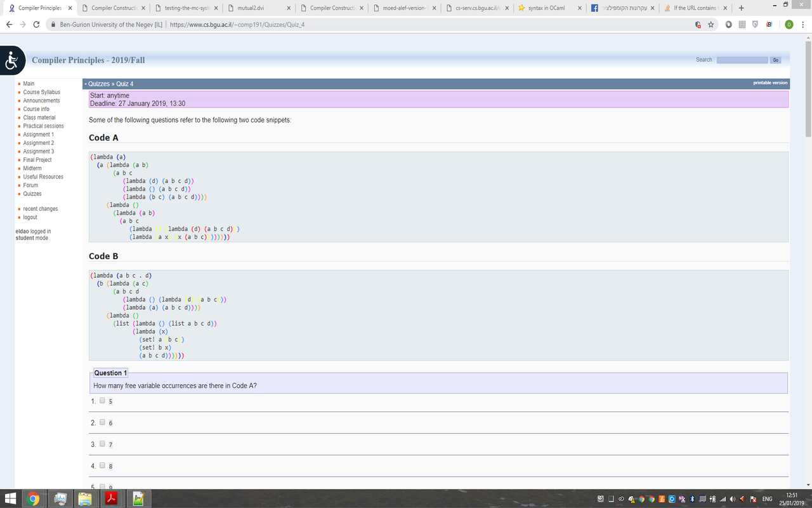Go to Announcements in the sidebar

click(x=42, y=100)
